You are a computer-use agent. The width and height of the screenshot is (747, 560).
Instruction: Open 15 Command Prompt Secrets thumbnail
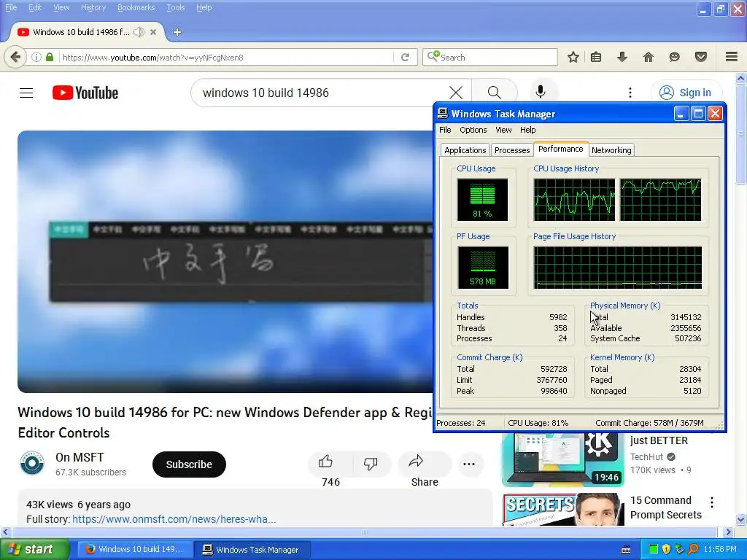[x=562, y=510]
